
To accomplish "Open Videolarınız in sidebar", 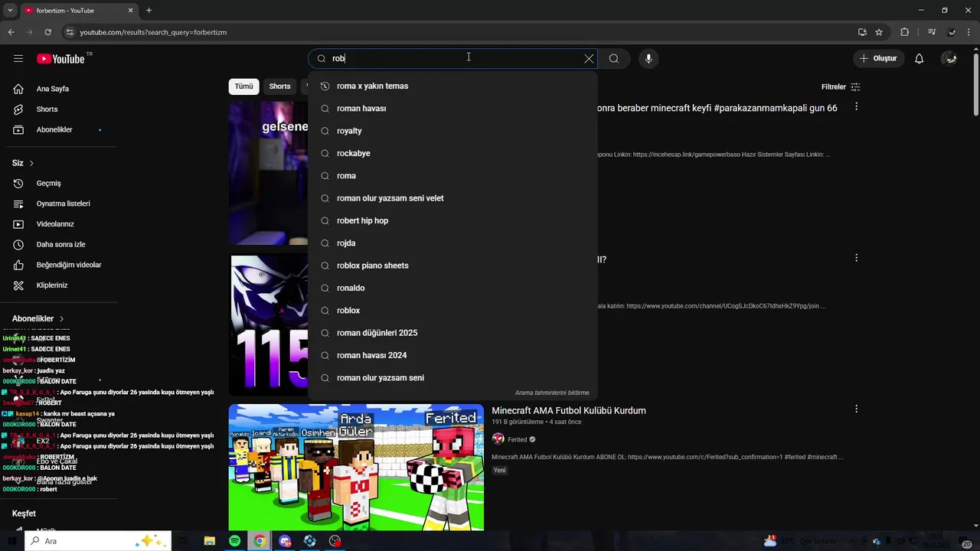I will point(58,224).
